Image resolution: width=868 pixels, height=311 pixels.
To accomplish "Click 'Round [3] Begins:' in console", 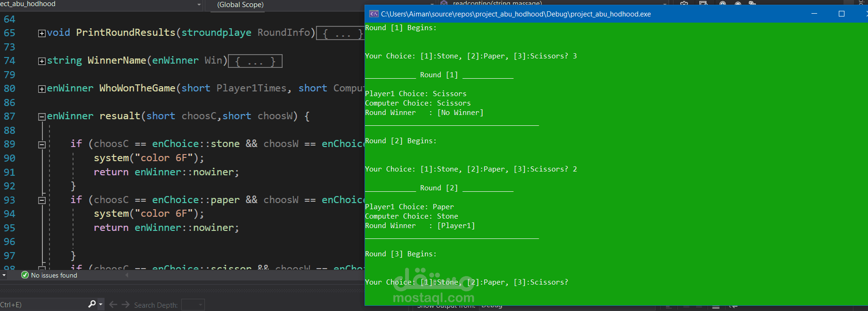I will tap(401, 254).
